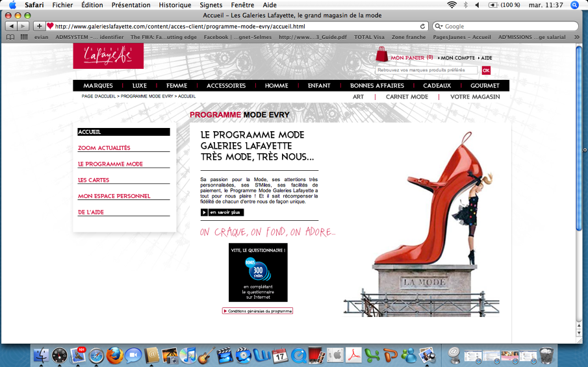Open the Trash in the dock
Image resolution: width=588 pixels, height=367 pixels.
tap(548, 355)
